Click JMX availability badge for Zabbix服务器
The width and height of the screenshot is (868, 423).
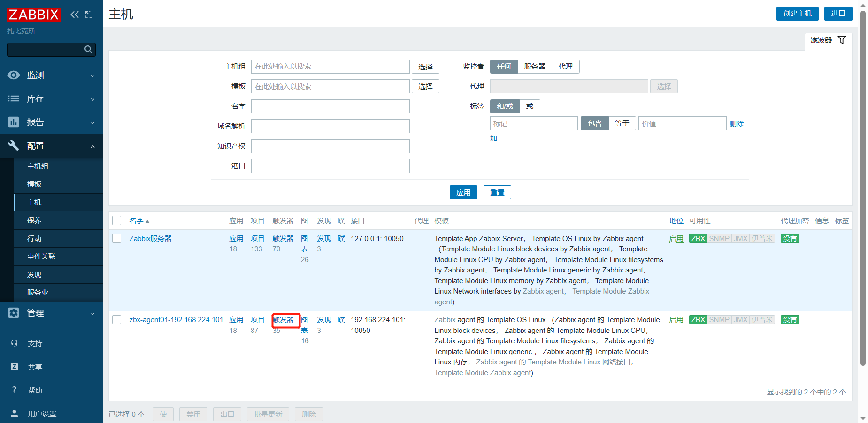(740, 239)
